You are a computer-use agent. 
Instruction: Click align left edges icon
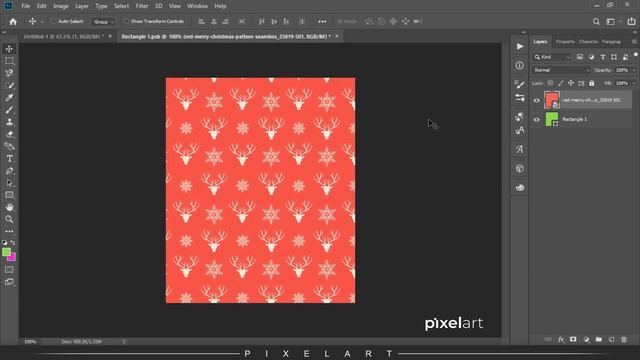click(201, 22)
